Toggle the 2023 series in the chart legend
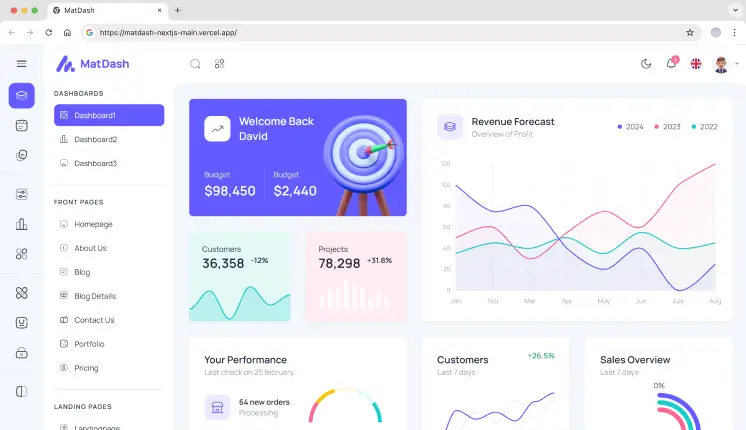The width and height of the screenshot is (746, 430). click(x=667, y=127)
